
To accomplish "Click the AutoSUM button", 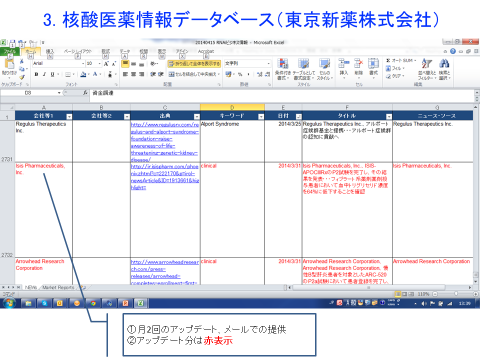I will (401, 60).
